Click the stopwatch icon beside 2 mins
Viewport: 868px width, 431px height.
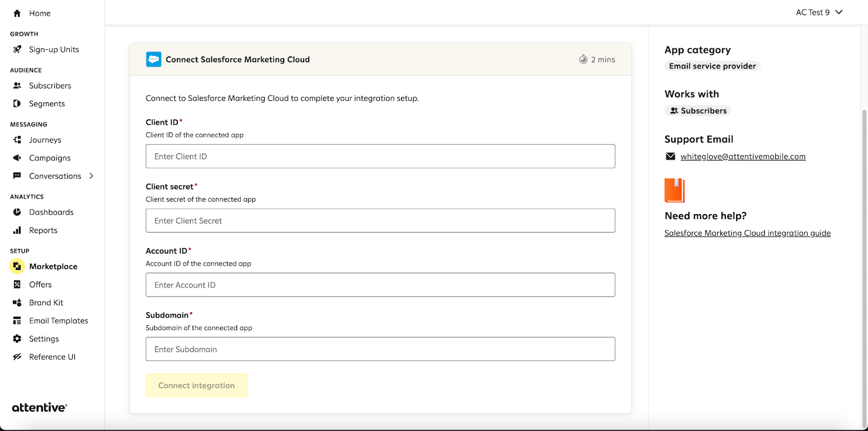pos(583,60)
